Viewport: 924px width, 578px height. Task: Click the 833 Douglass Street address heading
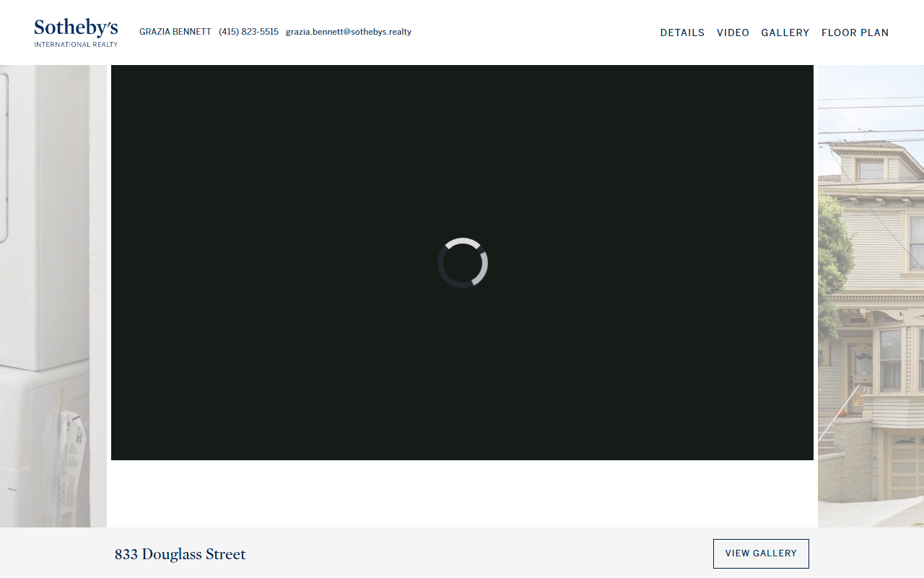click(180, 554)
